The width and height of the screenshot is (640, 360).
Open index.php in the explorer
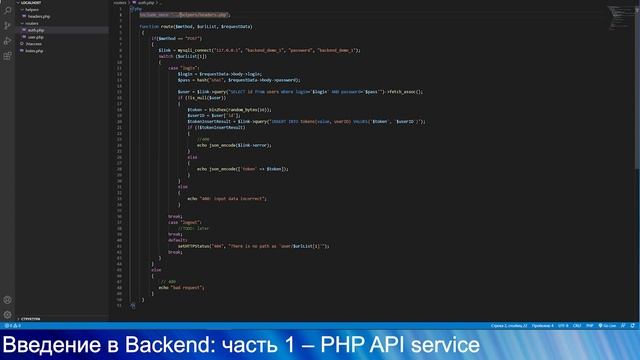tap(34, 51)
